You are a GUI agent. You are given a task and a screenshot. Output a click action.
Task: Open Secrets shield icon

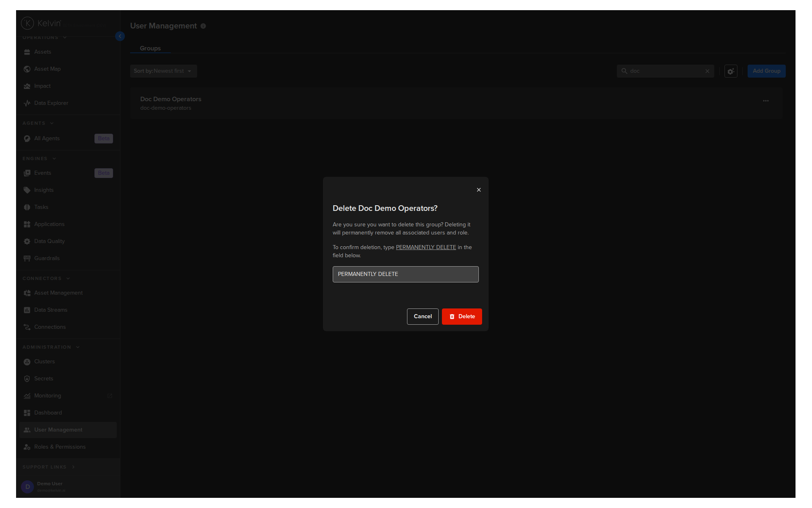tap(27, 379)
